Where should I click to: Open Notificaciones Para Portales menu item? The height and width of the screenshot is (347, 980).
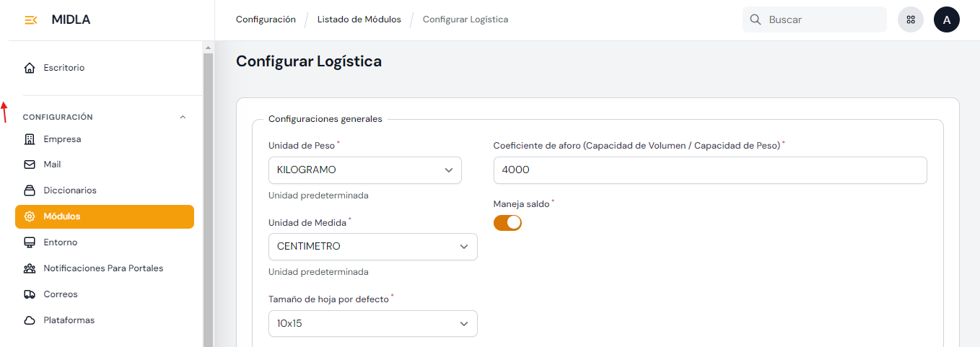click(103, 268)
